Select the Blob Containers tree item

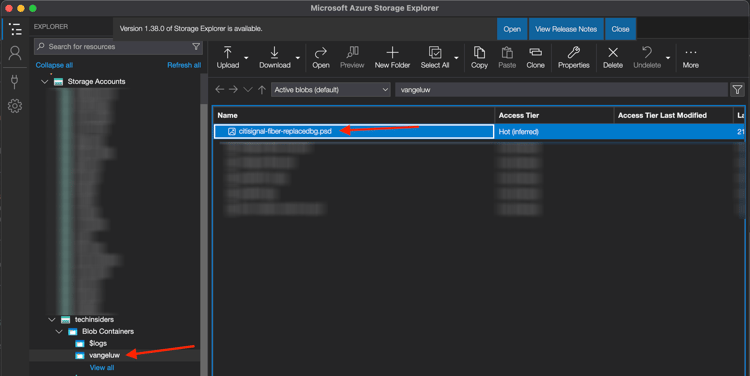click(108, 332)
